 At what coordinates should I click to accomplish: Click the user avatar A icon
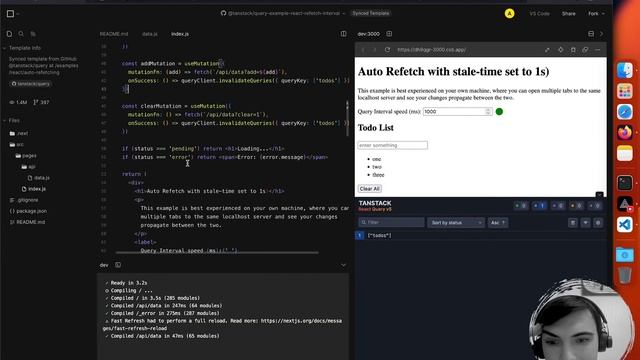[509, 14]
